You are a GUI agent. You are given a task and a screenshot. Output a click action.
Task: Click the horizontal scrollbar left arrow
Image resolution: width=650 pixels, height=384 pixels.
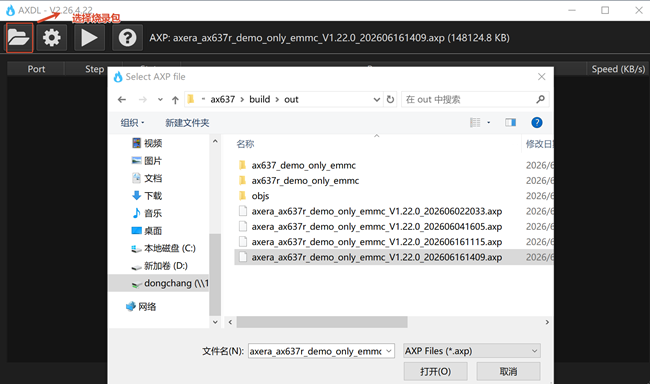click(x=230, y=322)
